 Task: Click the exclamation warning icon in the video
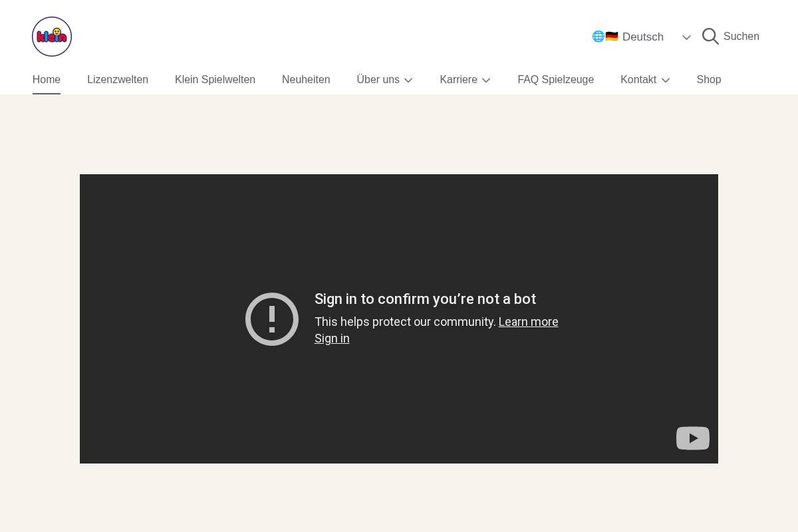tap(272, 319)
